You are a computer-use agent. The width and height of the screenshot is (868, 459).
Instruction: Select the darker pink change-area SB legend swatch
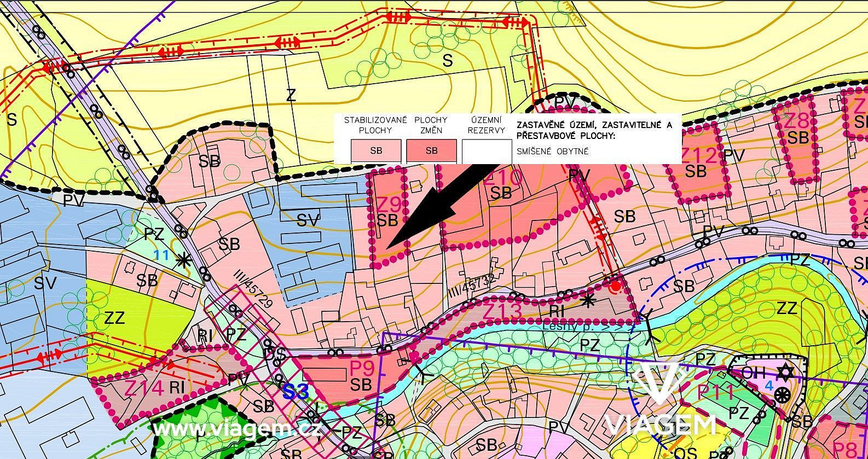pos(431,151)
